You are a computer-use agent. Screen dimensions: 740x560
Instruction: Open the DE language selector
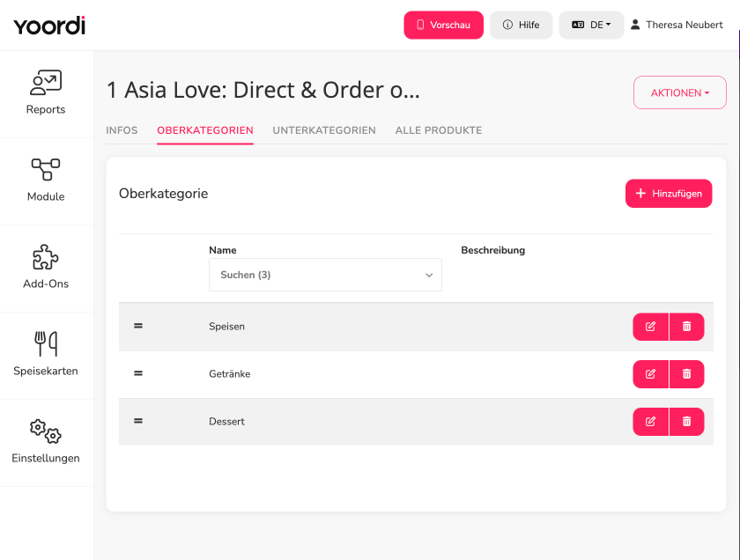tap(591, 25)
